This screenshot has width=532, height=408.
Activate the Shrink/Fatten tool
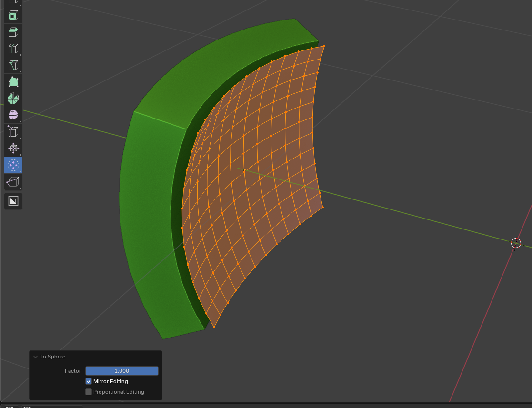point(13,149)
